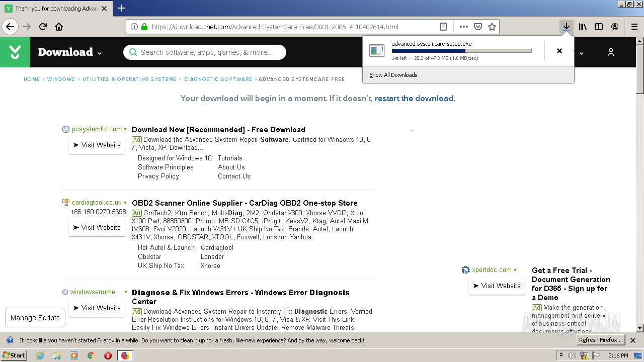Launch Chrome from the taskbar
The height and width of the screenshot is (362, 644).
(91, 355)
